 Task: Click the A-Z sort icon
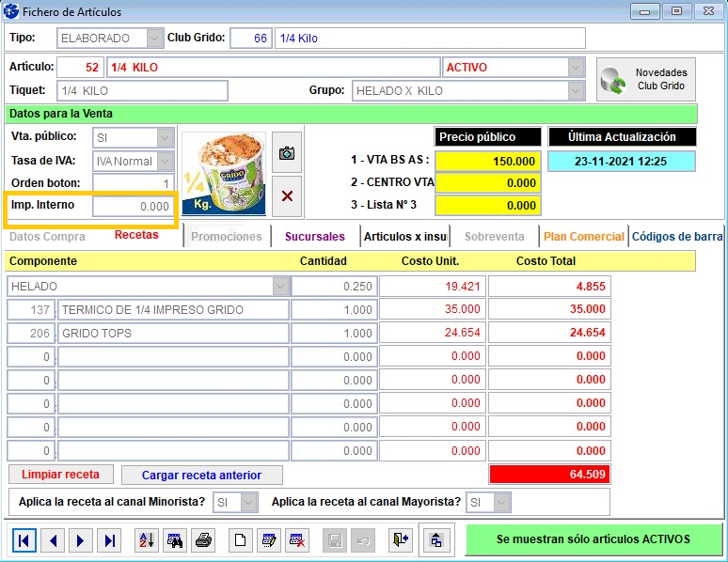(146, 540)
